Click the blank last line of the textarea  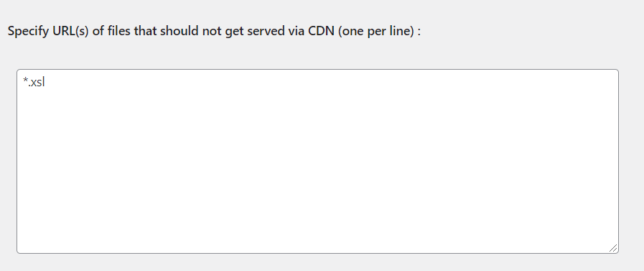[x=317, y=245]
